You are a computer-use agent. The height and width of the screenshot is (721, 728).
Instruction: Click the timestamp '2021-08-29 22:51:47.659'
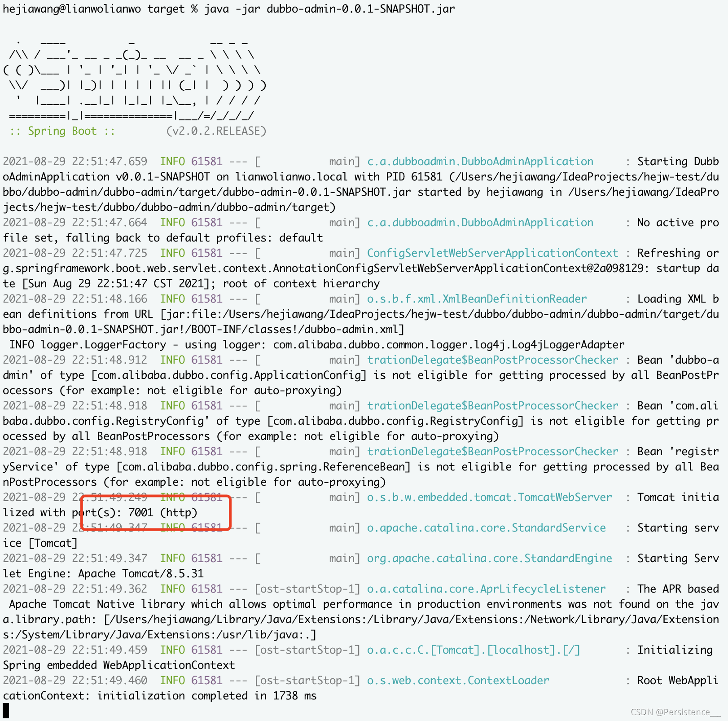75,162
